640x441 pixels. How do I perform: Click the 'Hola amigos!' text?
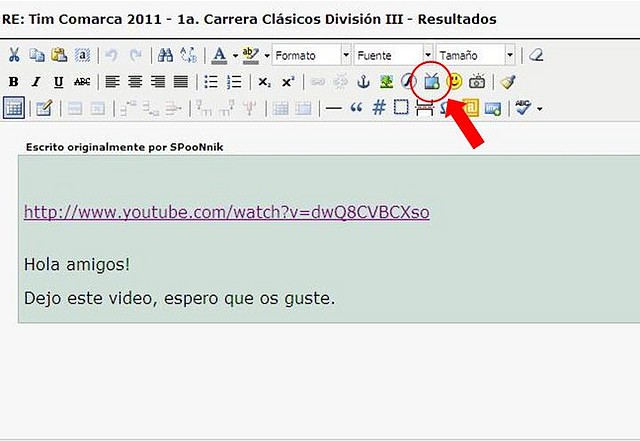[77, 264]
